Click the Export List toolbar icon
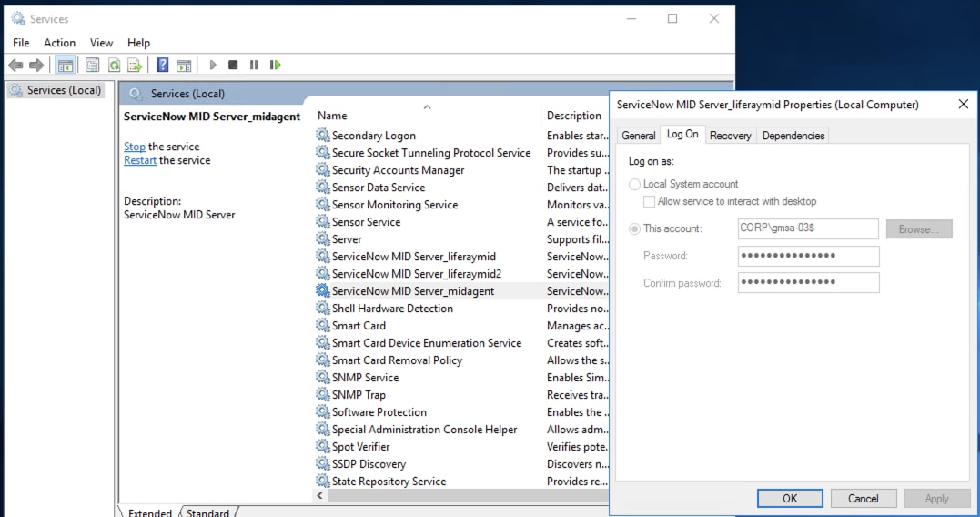 (x=135, y=65)
